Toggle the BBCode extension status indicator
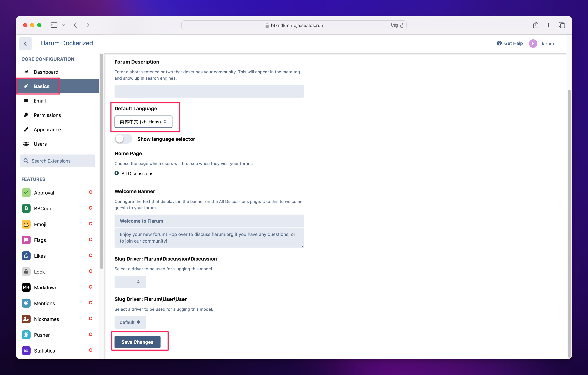 (91, 208)
